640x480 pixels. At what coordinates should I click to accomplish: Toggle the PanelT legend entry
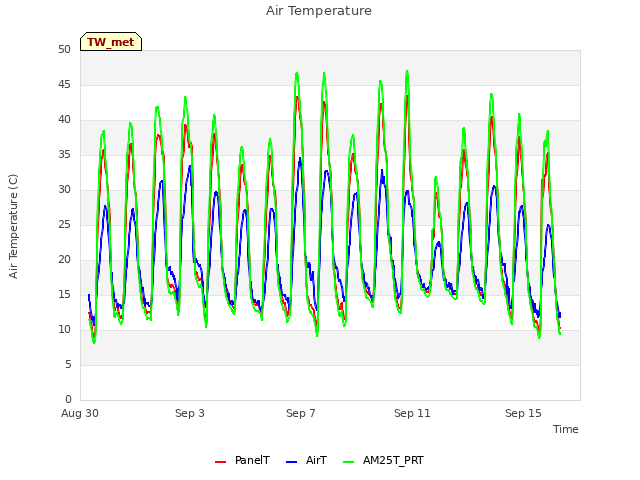tap(242, 460)
